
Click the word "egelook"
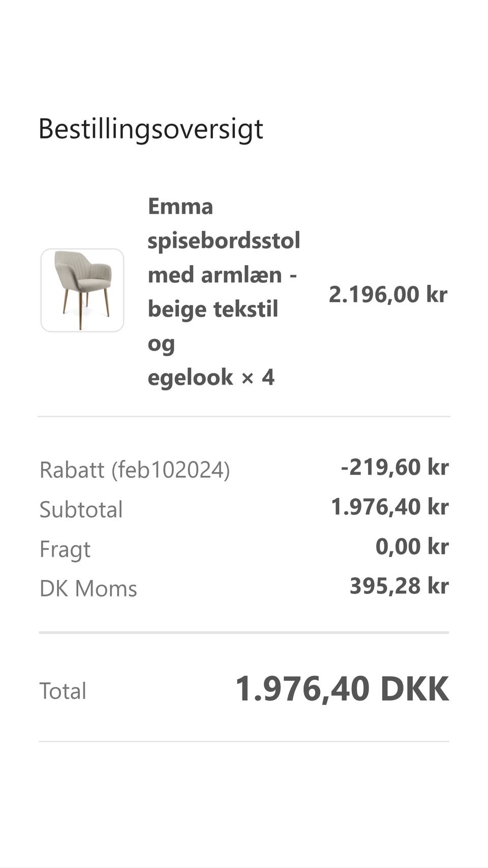point(190,378)
